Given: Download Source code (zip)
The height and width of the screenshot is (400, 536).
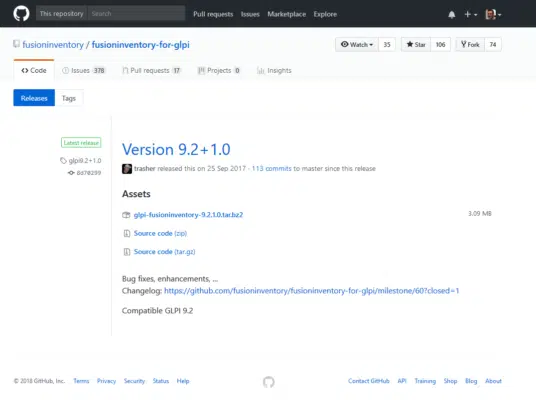Looking at the screenshot, I should coord(160,233).
